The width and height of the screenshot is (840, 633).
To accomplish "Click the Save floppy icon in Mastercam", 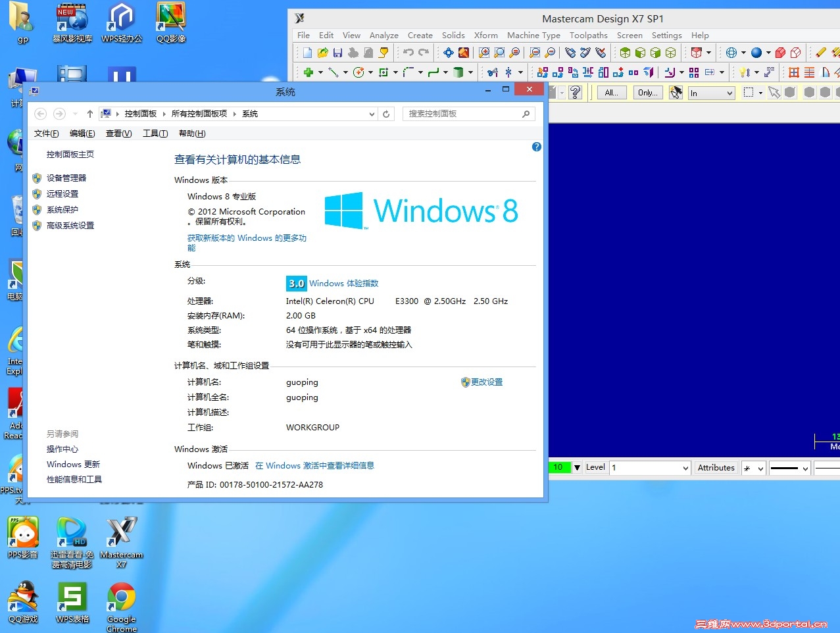I will [337, 53].
